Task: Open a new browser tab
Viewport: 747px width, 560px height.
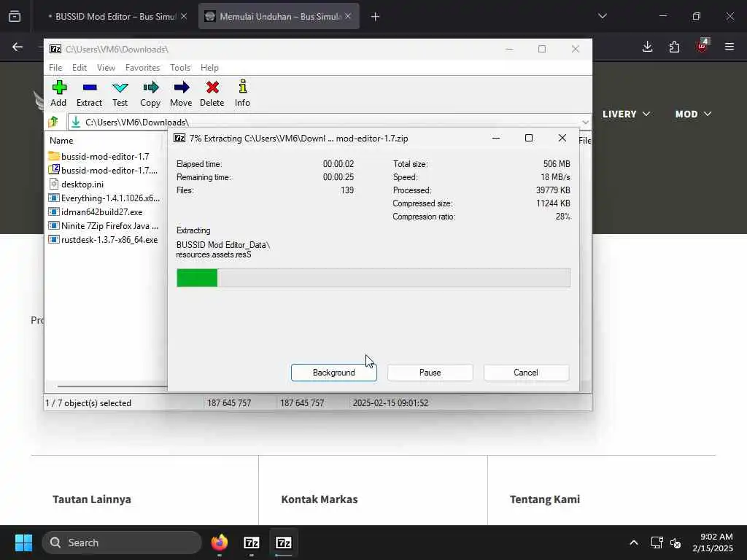Action: coord(376,17)
